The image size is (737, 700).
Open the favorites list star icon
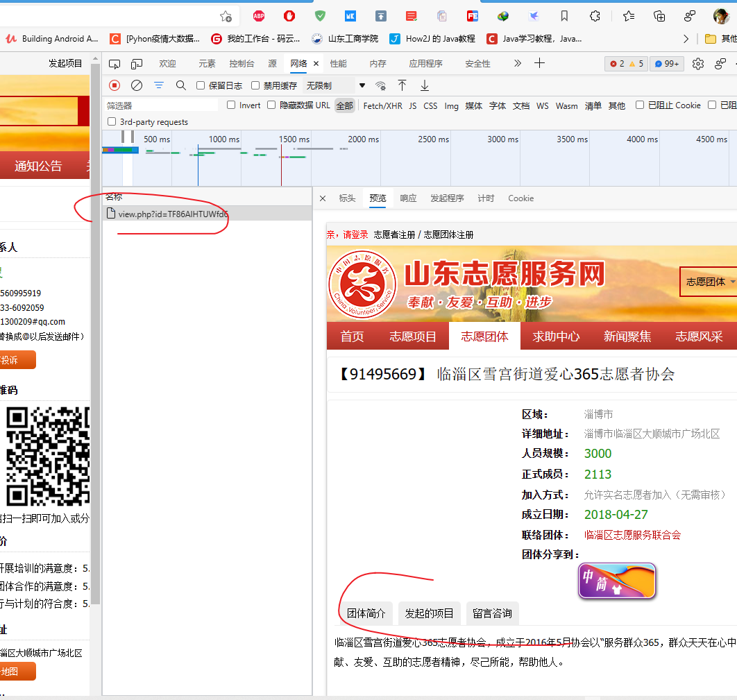tap(629, 17)
